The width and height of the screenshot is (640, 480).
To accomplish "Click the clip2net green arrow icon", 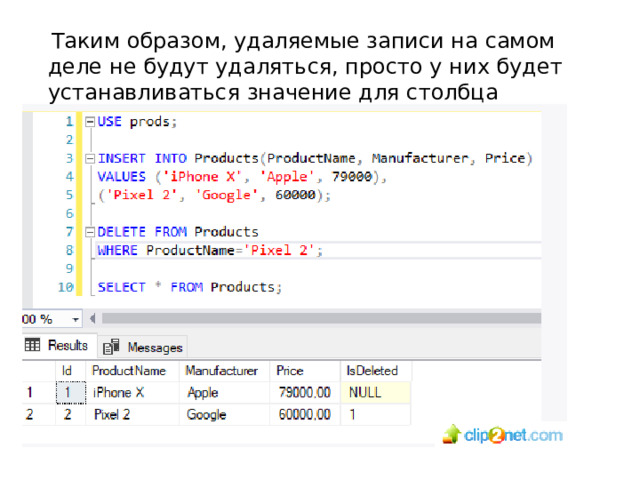I will point(451,434).
